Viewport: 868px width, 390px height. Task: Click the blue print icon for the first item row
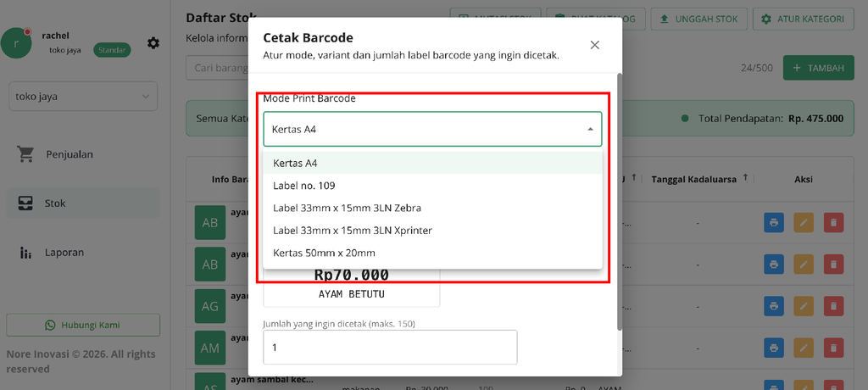coord(774,223)
